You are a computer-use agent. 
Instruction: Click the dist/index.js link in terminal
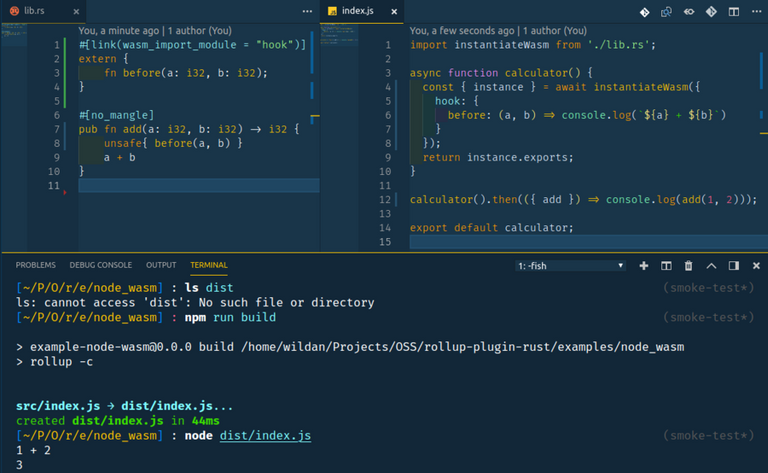point(265,435)
